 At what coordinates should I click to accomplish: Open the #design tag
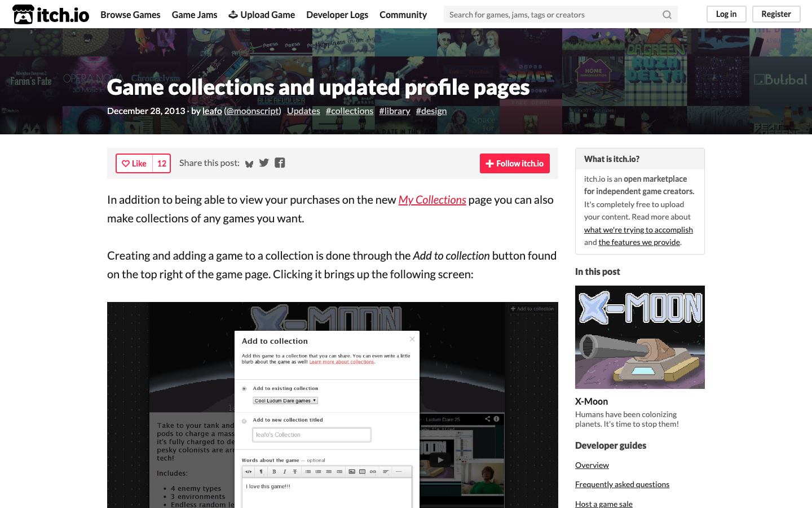(431, 111)
